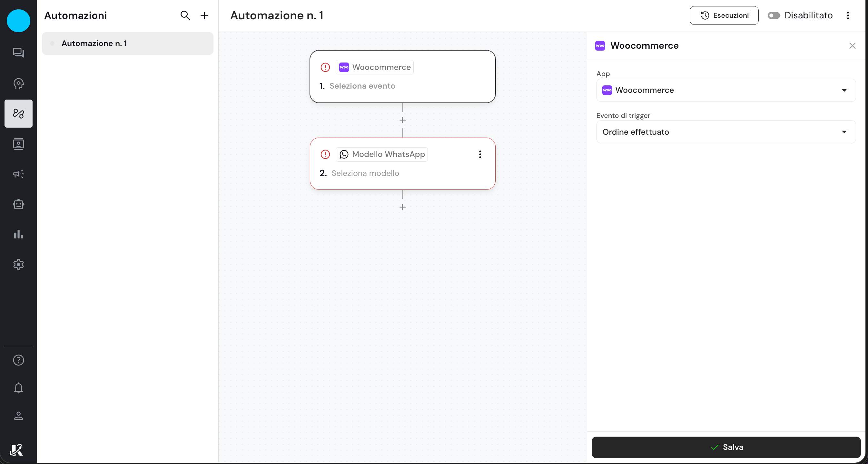Open the top-right options menu
Screen dimensions: 868x464
point(848,15)
